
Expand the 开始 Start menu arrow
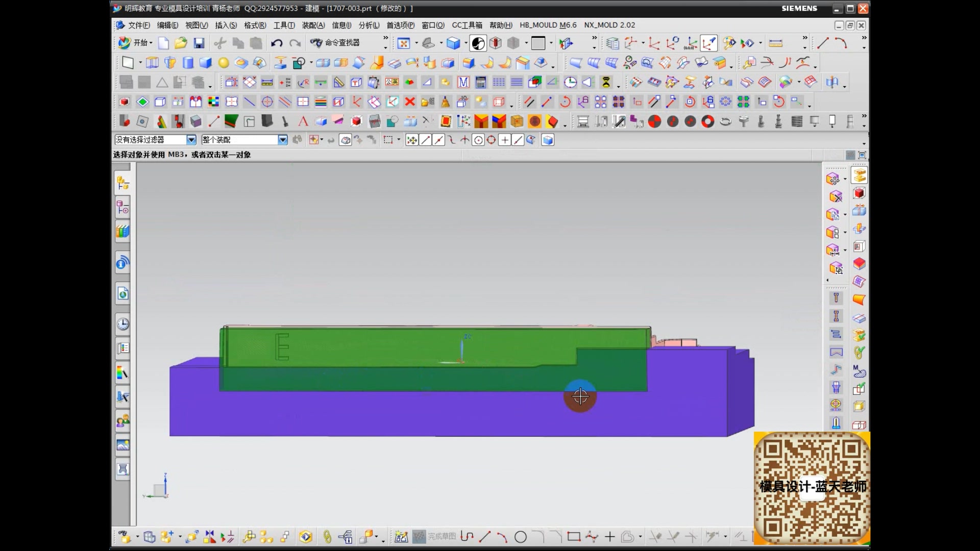151,43
